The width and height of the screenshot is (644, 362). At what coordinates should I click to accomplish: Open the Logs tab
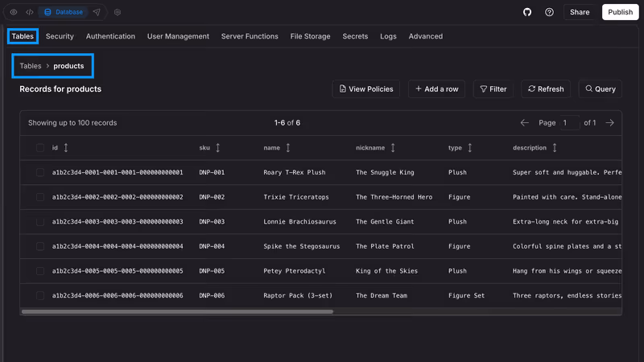click(x=388, y=36)
